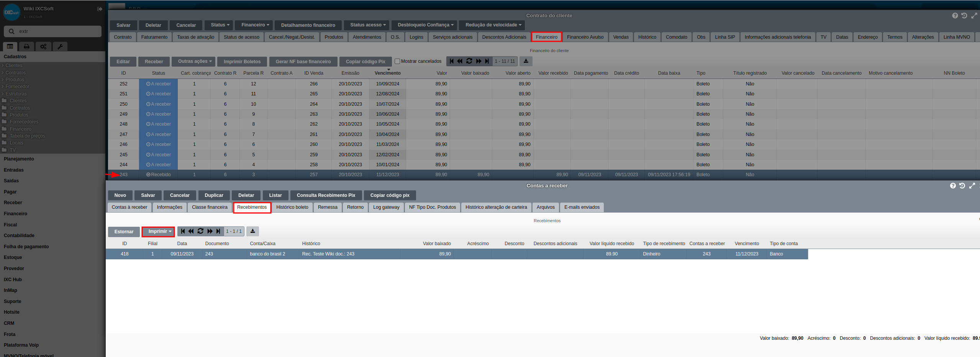Select the wrench tools tab in the sidebar
980x357 pixels.
[x=60, y=46]
